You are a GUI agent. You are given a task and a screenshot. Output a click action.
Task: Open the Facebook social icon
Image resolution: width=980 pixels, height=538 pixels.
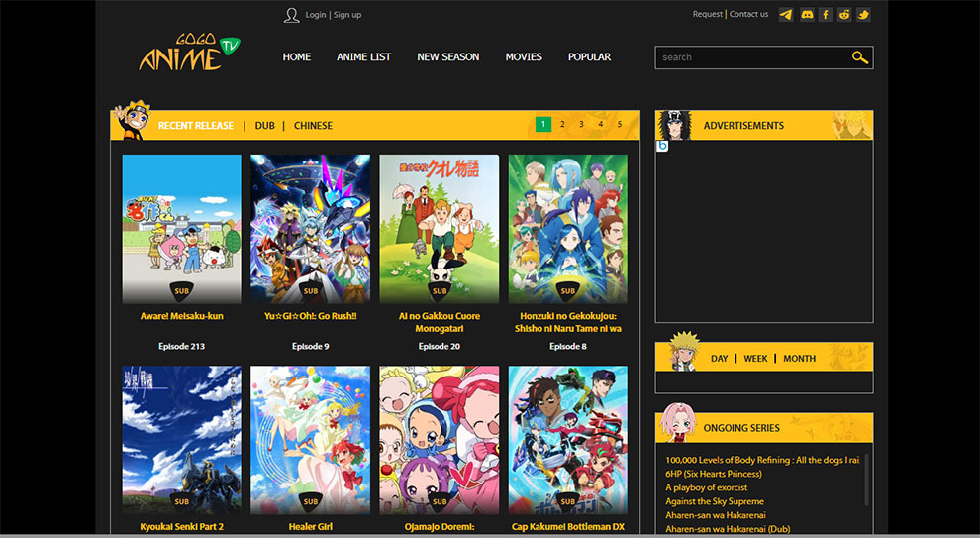coord(826,15)
